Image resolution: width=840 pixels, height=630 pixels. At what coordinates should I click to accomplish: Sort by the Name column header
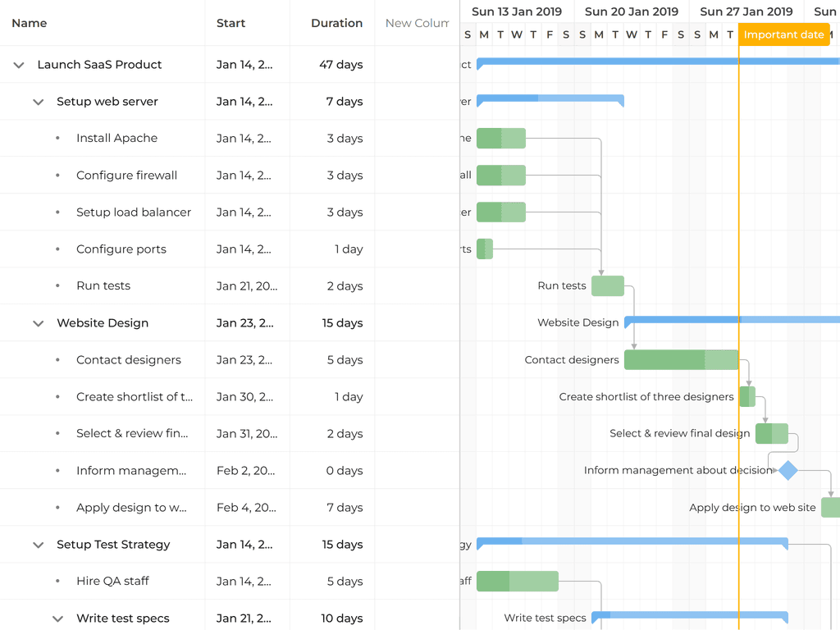[x=30, y=23]
